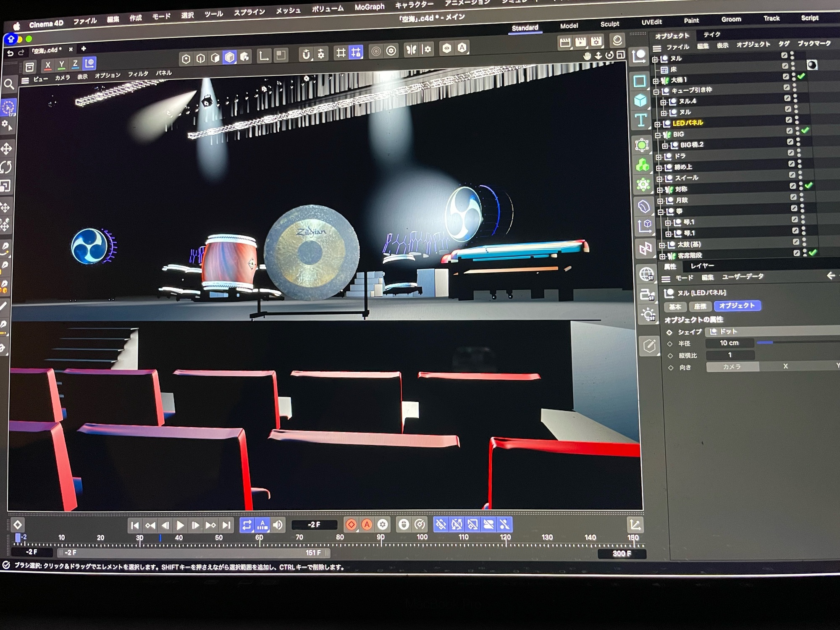840x630 pixels.
Task: Toggle loop playback mode
Action: (x=247, y=525)
